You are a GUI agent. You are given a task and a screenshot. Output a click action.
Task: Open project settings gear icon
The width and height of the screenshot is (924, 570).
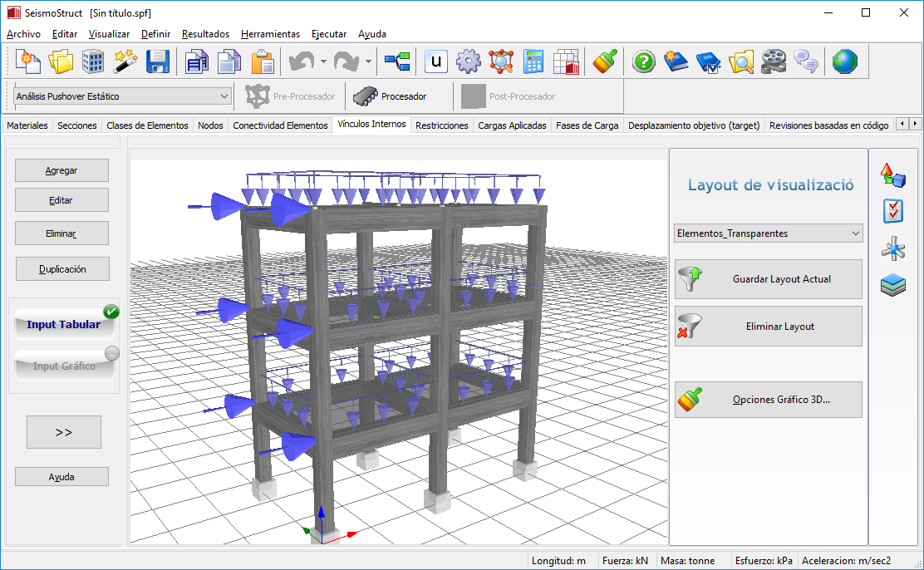pos(469,61)
